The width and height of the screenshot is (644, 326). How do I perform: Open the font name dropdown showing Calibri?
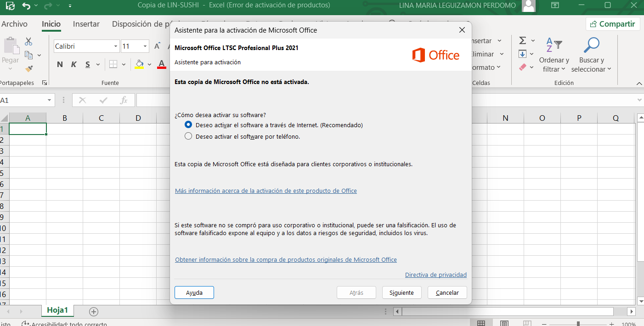pos(116,46)
